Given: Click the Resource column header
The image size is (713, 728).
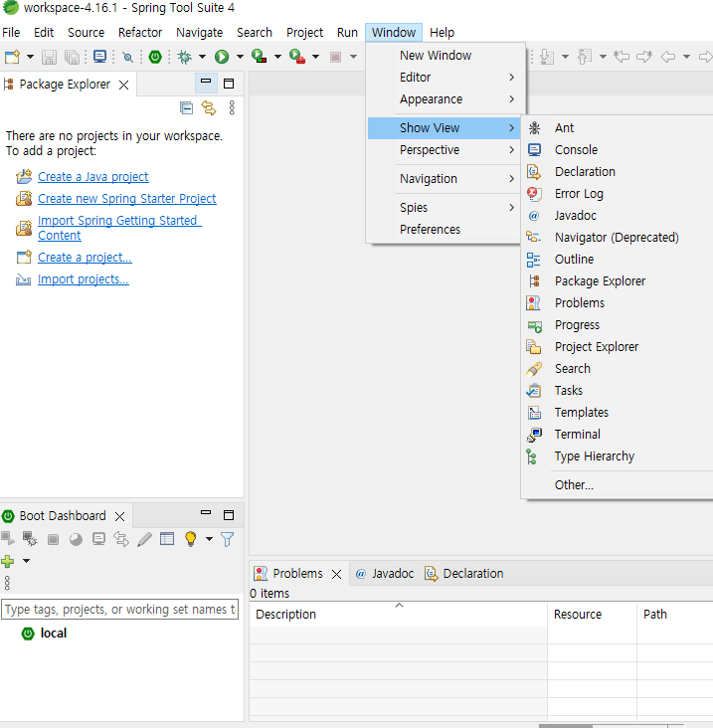Looking at the screenshot, I should 592,615.
